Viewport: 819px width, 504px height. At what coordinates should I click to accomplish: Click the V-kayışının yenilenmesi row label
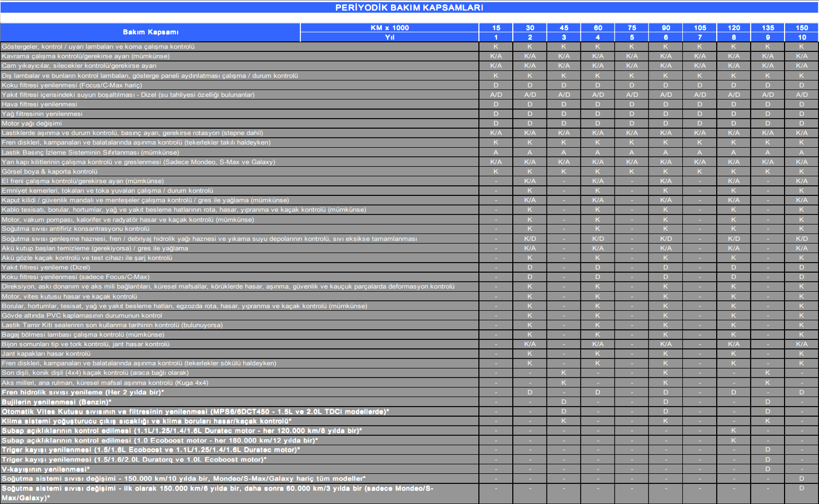[x=46, y=469]
